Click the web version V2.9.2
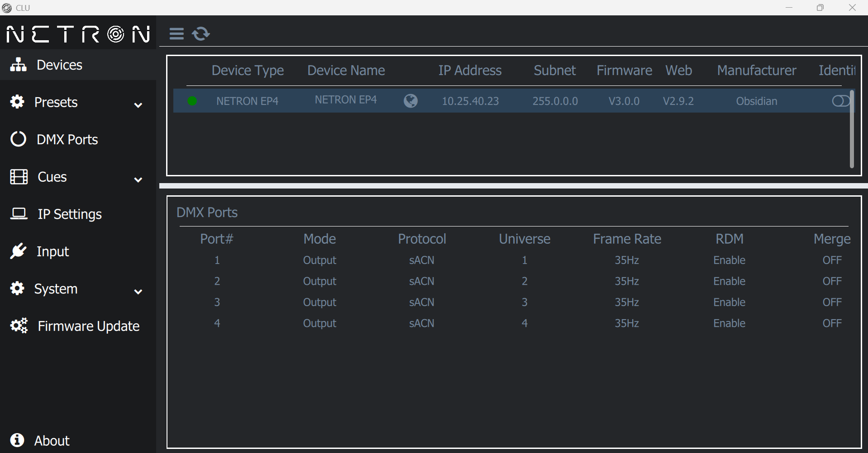This screenshot has height=453, width=868. tap(678, 101)
